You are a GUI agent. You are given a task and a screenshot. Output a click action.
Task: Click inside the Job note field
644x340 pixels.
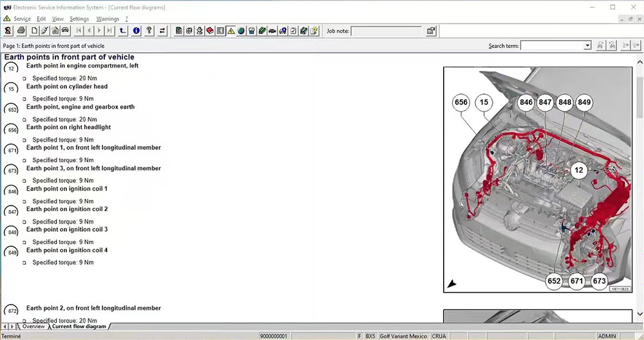(386, 31)
